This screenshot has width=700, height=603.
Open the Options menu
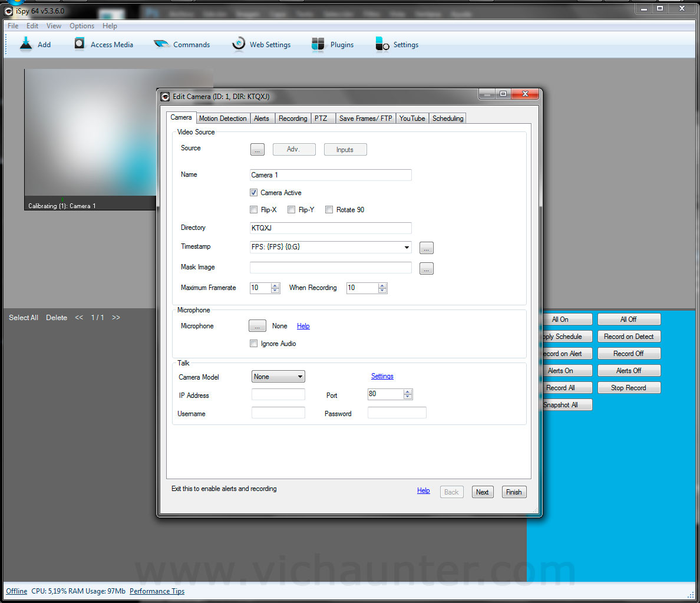[82, 26]
